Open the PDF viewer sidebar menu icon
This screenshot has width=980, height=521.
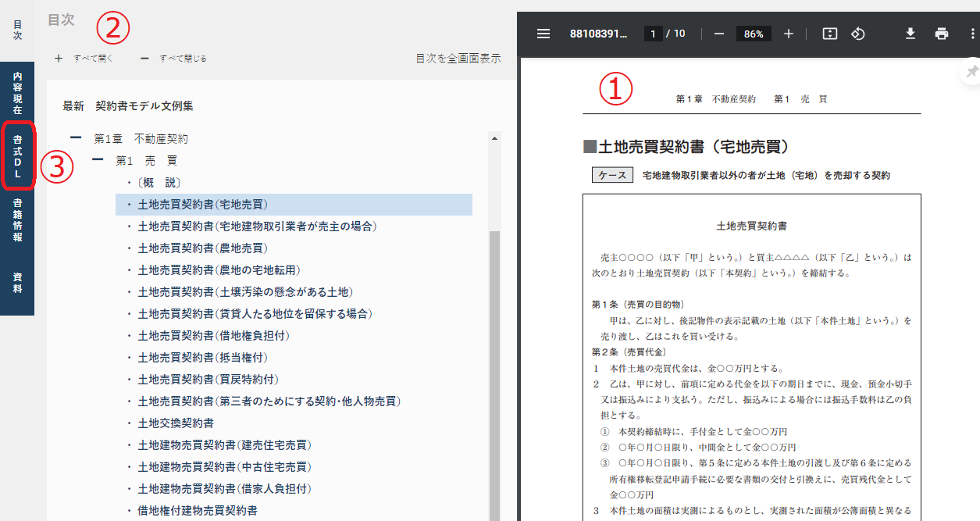543,34
